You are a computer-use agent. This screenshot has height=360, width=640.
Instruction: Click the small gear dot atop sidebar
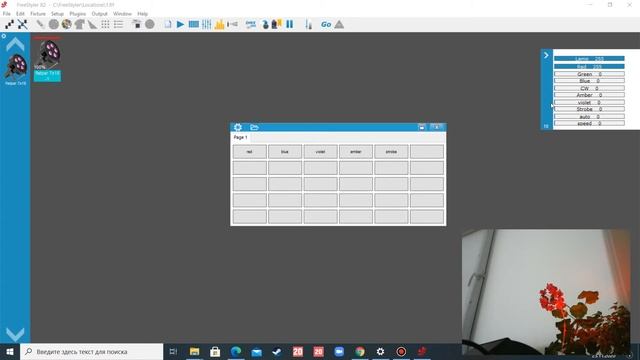coord(4,36)
